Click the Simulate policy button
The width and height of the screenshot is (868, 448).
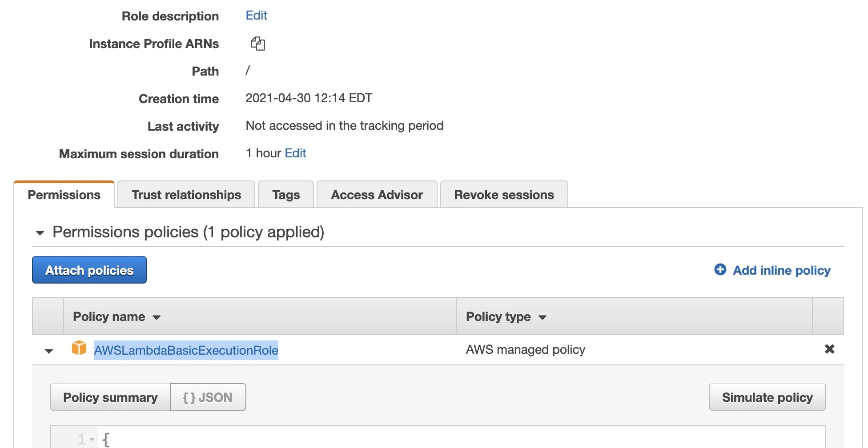click(x=767, y=397)
